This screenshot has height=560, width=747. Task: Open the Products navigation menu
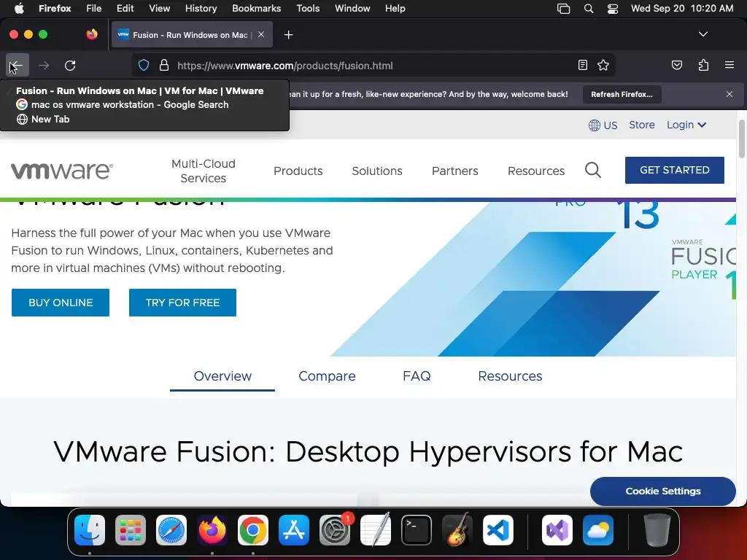click(298, 171)
